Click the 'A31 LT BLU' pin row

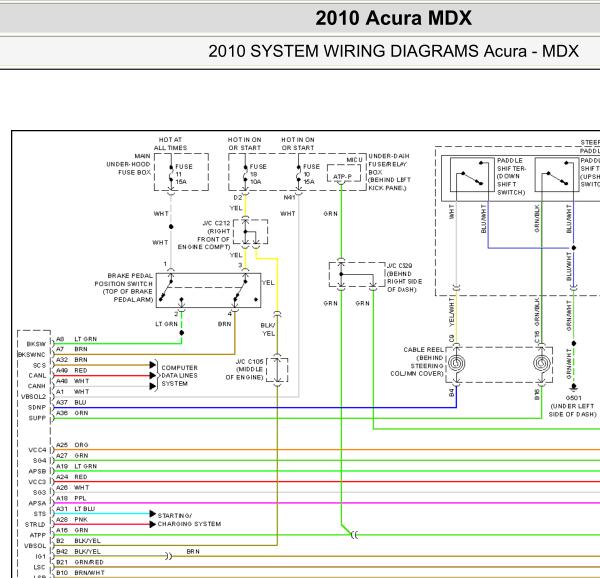coord(75,509)
